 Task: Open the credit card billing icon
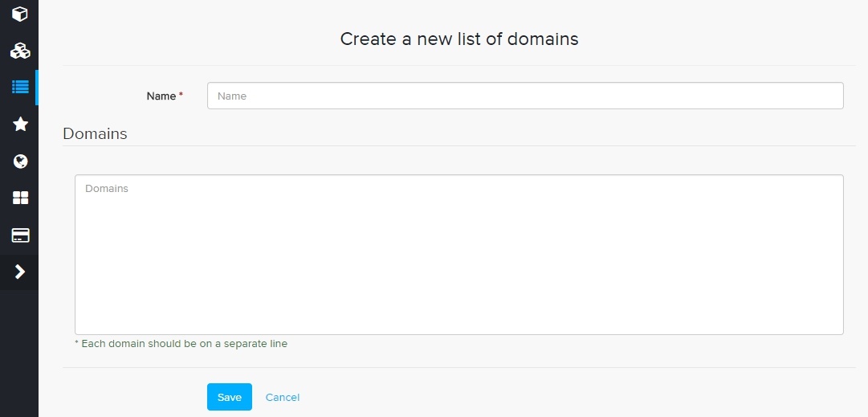(x=20, y=235)
